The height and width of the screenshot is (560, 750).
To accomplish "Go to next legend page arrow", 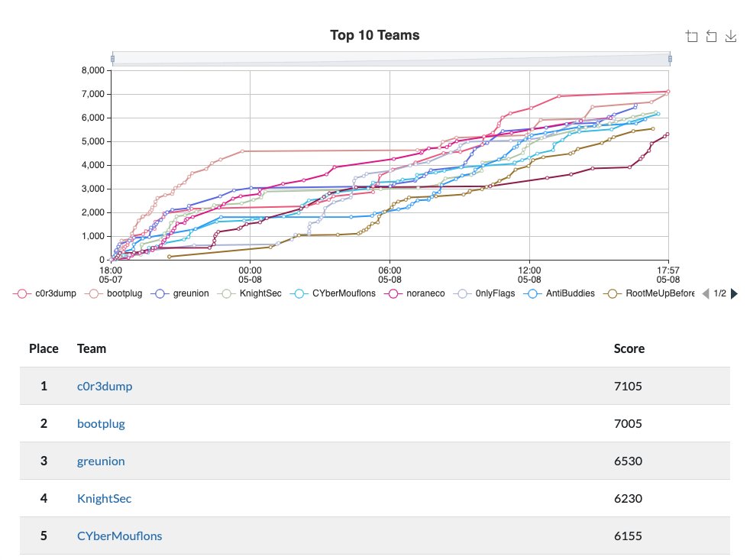I will pos(734,293).
